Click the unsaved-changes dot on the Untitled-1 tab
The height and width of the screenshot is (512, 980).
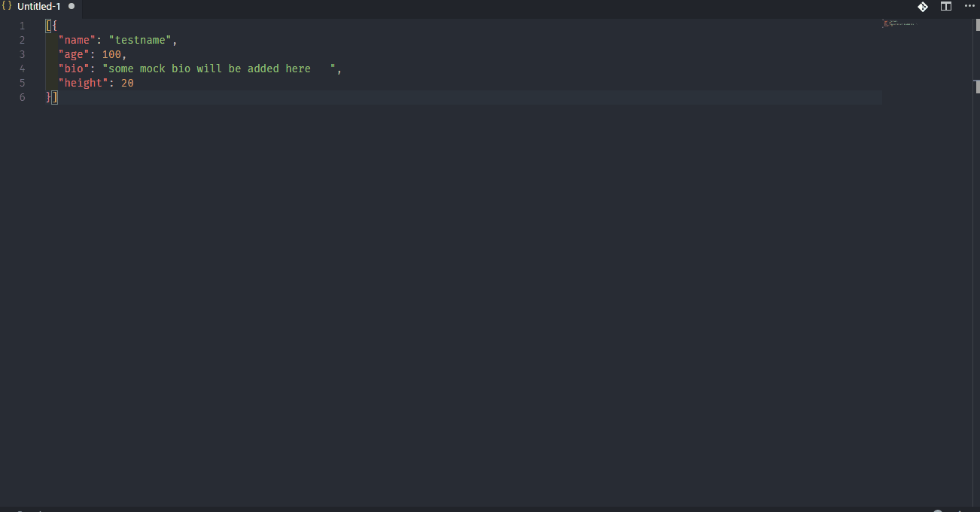[x=72, y=6]
